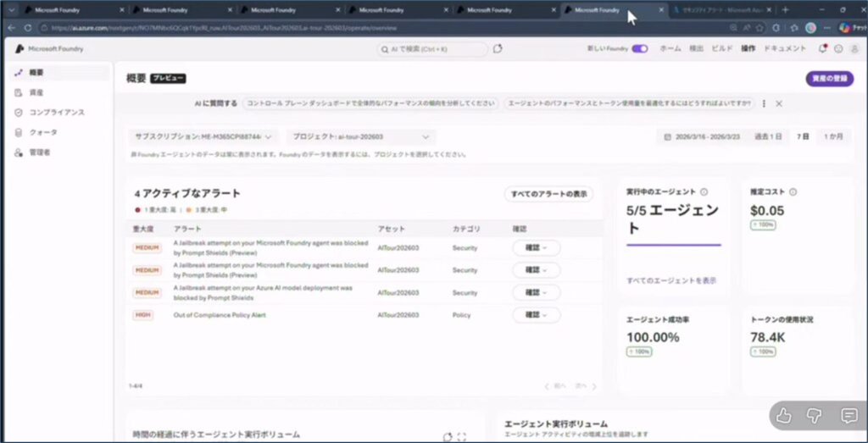
Task: Click すべてのエージェントを表示 link
Action: click(x=671, y=280)
